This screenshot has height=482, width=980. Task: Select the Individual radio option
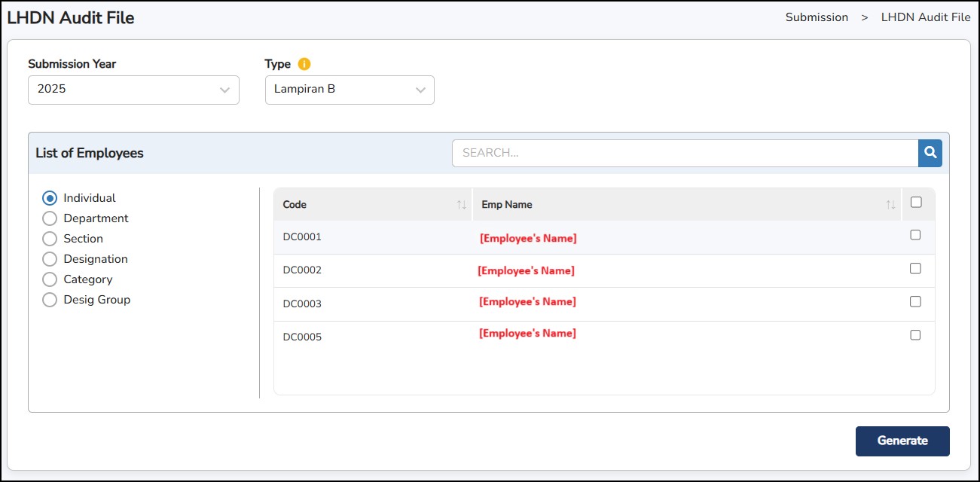coord(50,198)
